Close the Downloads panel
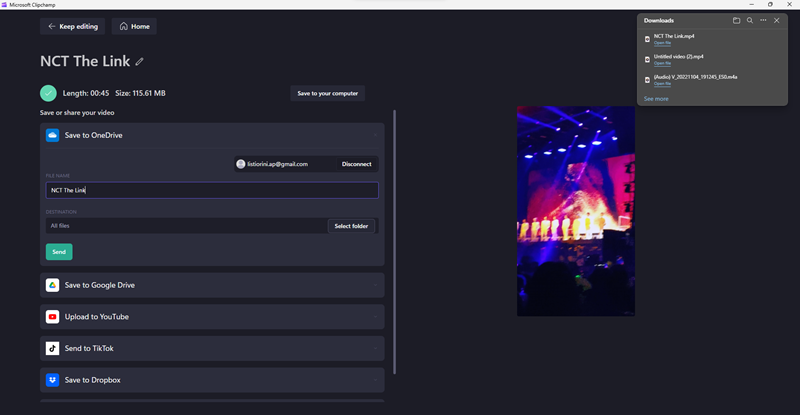The width and height of the screenshot is (800, 415). tap(777, 20)
